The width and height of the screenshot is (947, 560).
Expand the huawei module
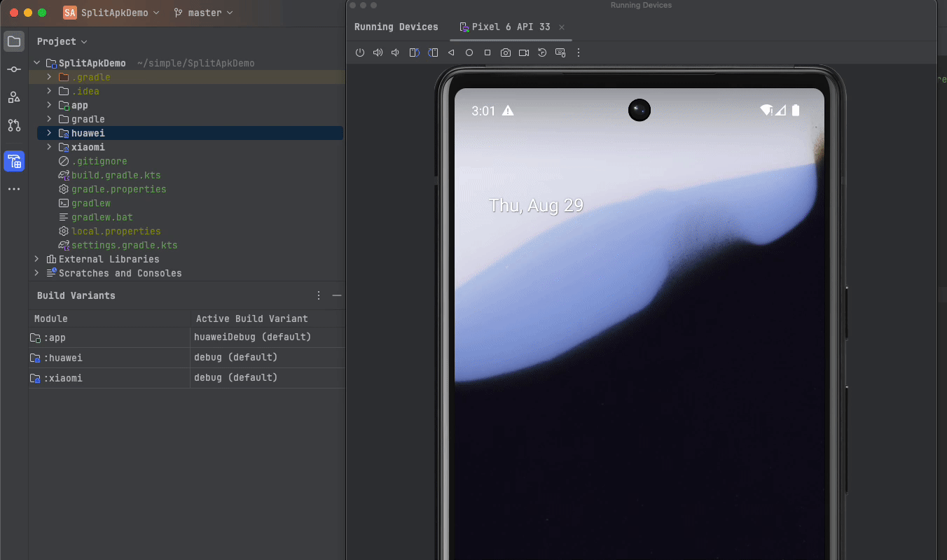(x=49, y=133)
